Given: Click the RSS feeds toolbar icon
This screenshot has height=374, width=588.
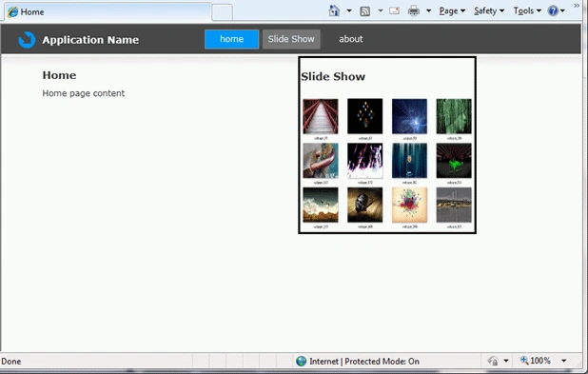Looking at the screenshot, I should pyautogui.click(x=364, y=11).
